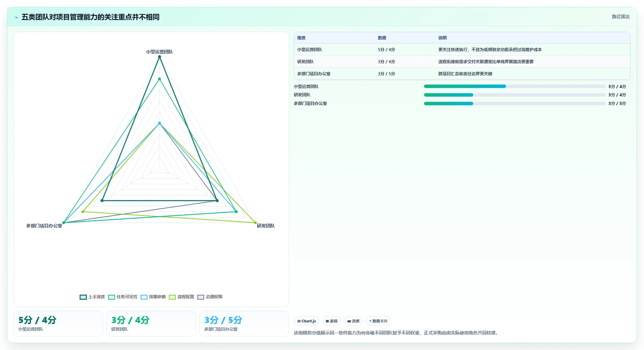
Task: Click the 数据卡片 tag chip
Action: (x=378, y=321)
